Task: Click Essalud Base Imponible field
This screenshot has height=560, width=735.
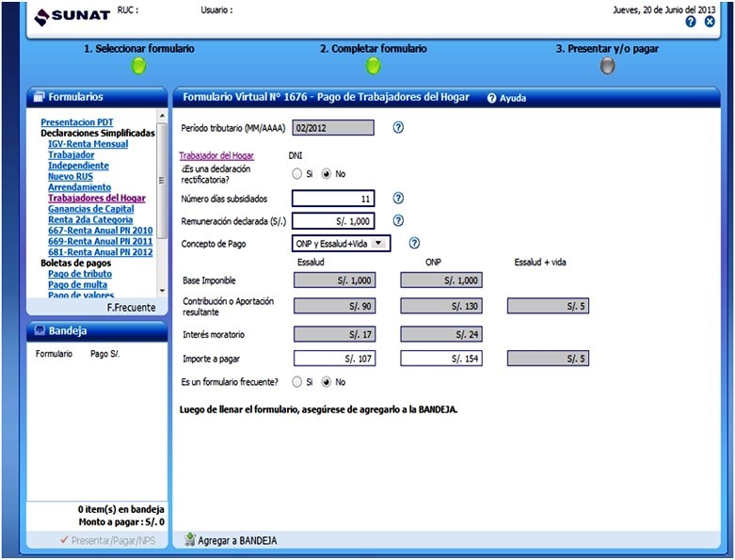Action: click(335, 280)
